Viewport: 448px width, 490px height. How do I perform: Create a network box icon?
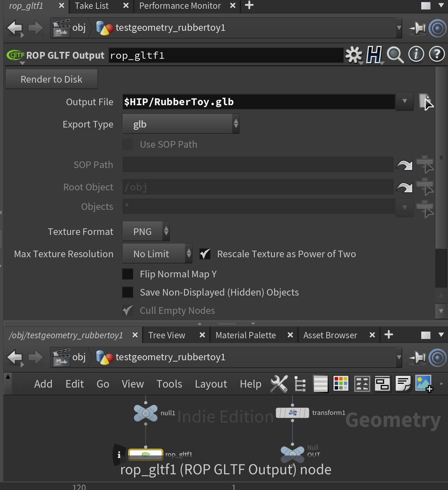383,384
